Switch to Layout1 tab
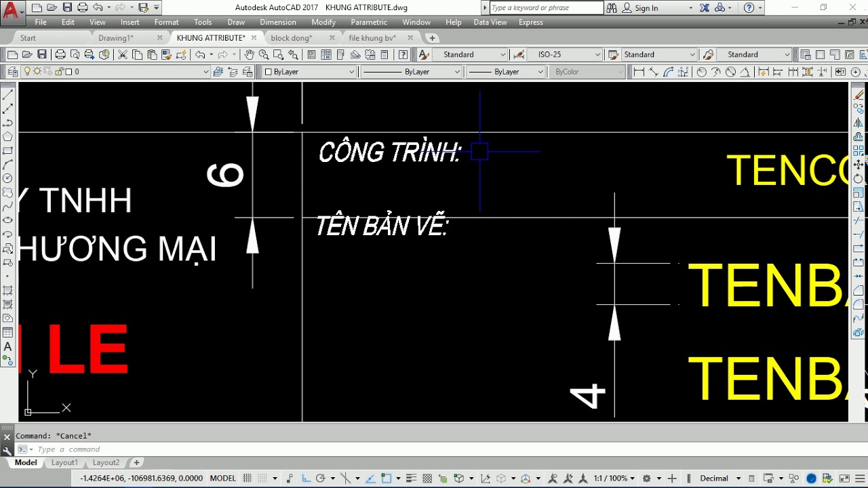 tap(64, 462)
